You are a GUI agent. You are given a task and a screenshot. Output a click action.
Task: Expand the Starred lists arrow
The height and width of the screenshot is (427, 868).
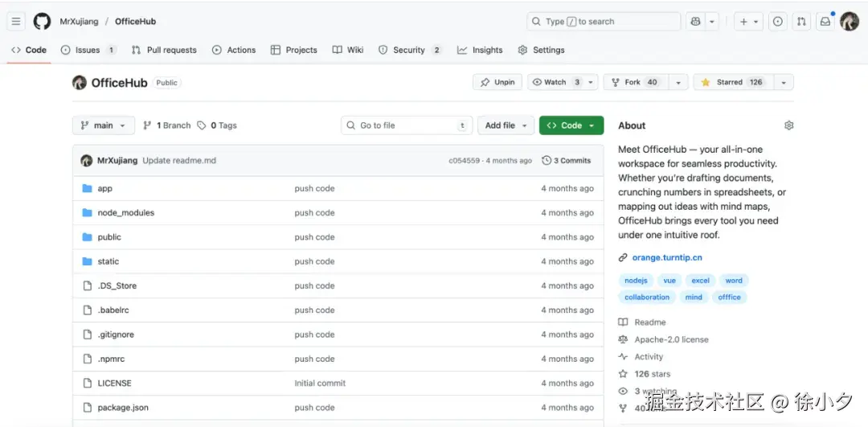pyautogui.click(x=784, y=82)
